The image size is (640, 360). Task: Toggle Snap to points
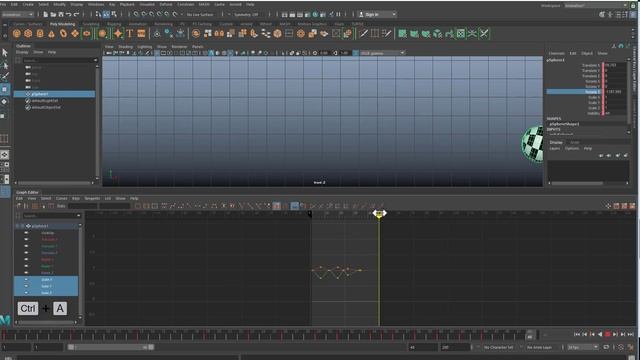coord(152,14)
